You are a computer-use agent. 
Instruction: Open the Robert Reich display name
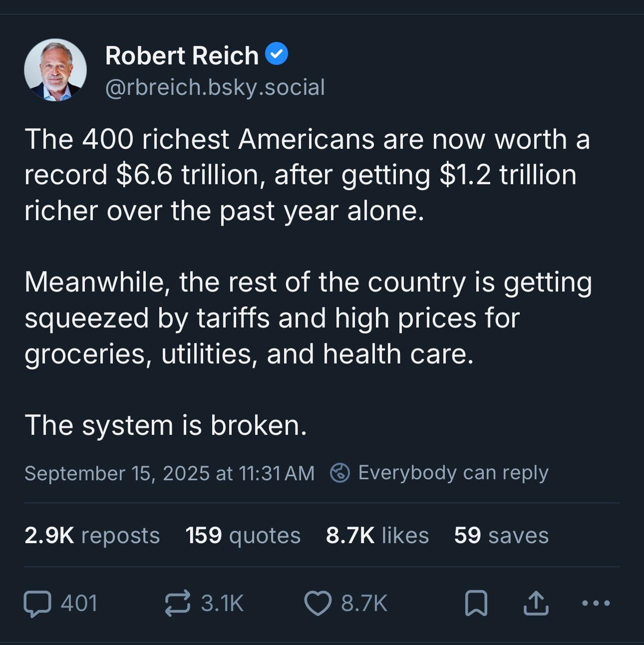pyautogui.click(x=182, y=55)
